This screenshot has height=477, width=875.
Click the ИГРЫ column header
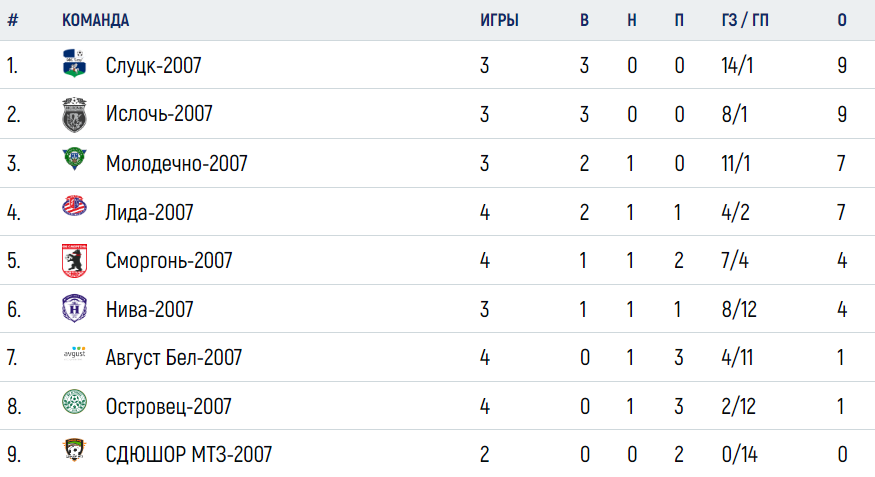click(x=499, y=20)
